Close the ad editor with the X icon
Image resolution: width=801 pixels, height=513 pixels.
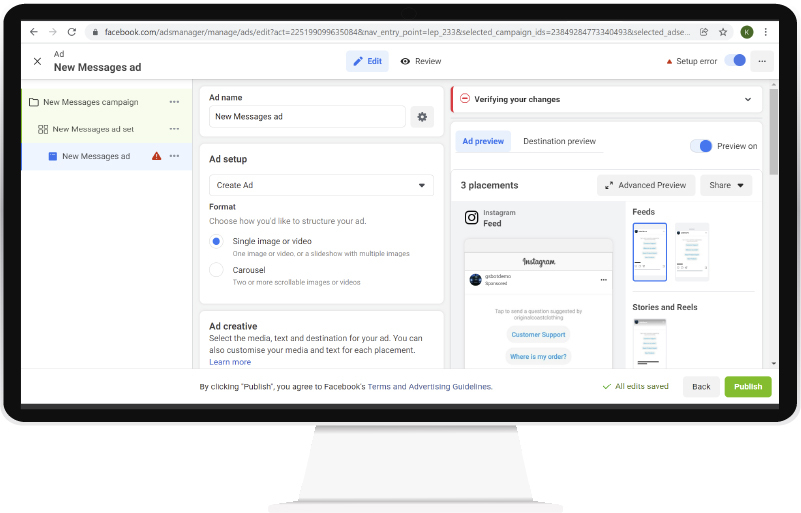(x=37, y=61)
